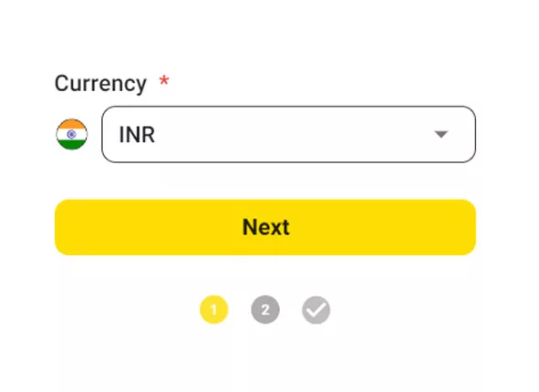Viewport: 539px width, 392px height.
Task: Jump to the final confirmation step indicator
Action: click(x=316, y=310)
